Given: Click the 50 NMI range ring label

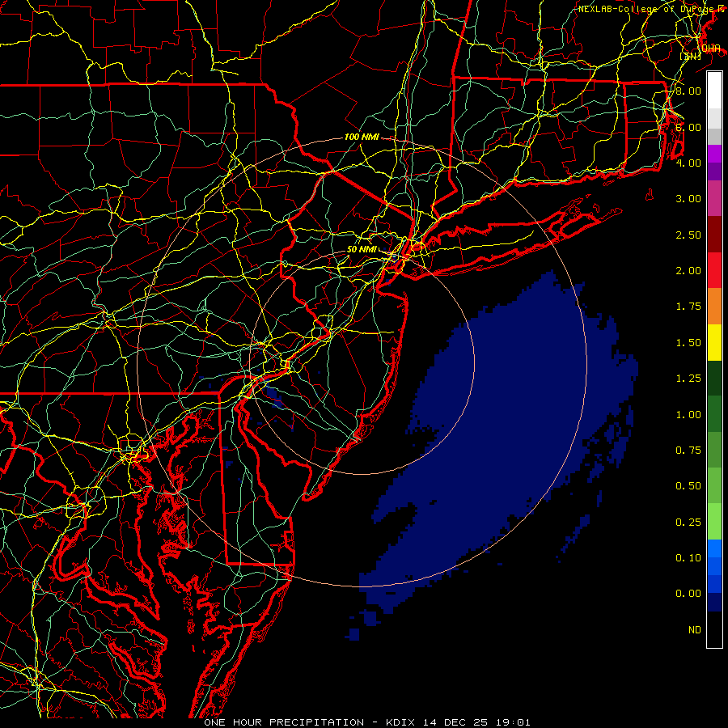Looking at the screenshot, I should point(362,249).
